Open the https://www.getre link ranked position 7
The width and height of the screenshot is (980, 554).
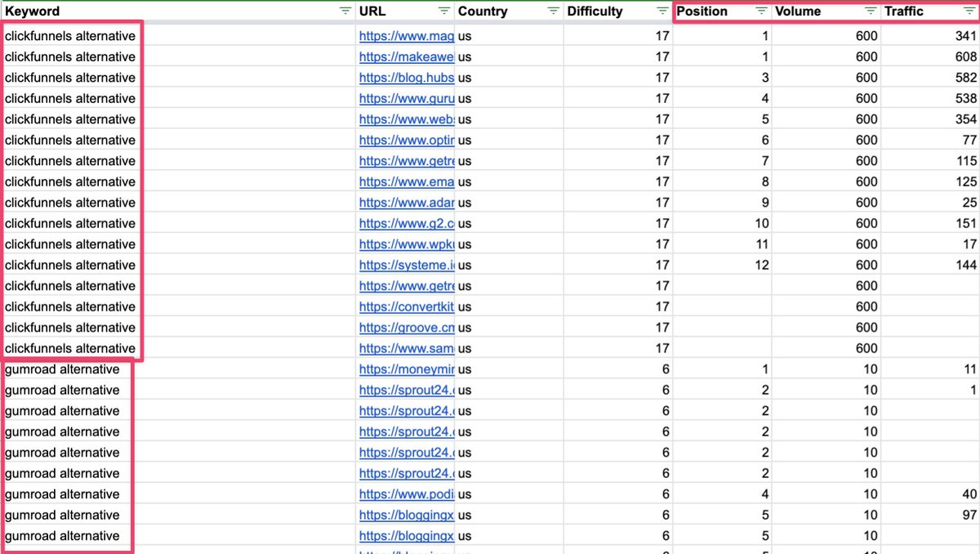click(x=406, y=161)
